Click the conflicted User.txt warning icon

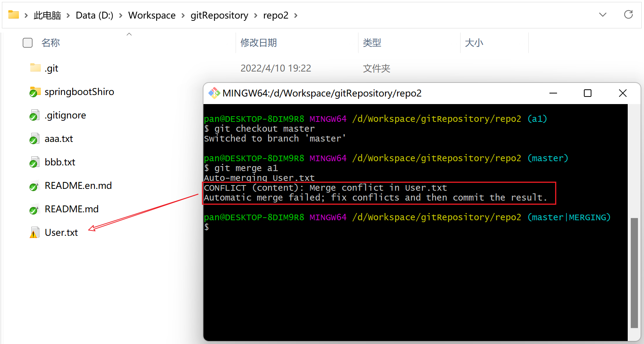pyautogui.click(x=34, y=233)
